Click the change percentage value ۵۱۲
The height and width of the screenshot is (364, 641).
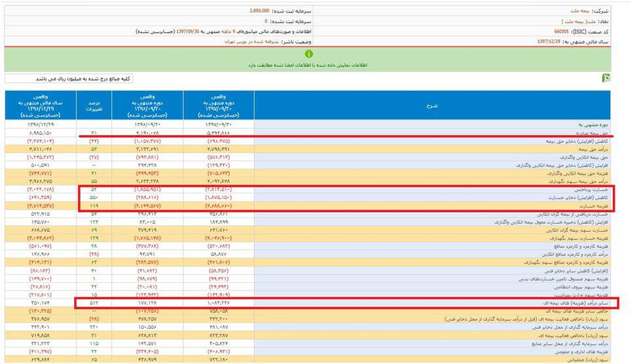(94, 303)
